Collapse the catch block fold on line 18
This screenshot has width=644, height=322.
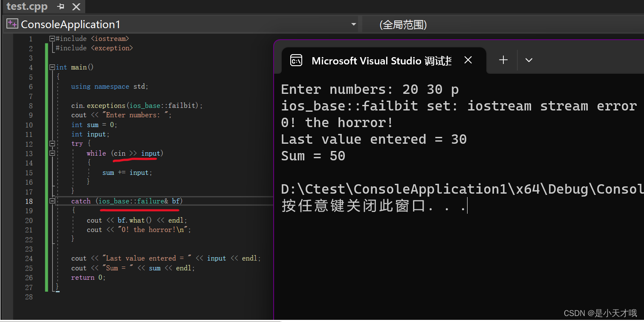click(52, 201)
